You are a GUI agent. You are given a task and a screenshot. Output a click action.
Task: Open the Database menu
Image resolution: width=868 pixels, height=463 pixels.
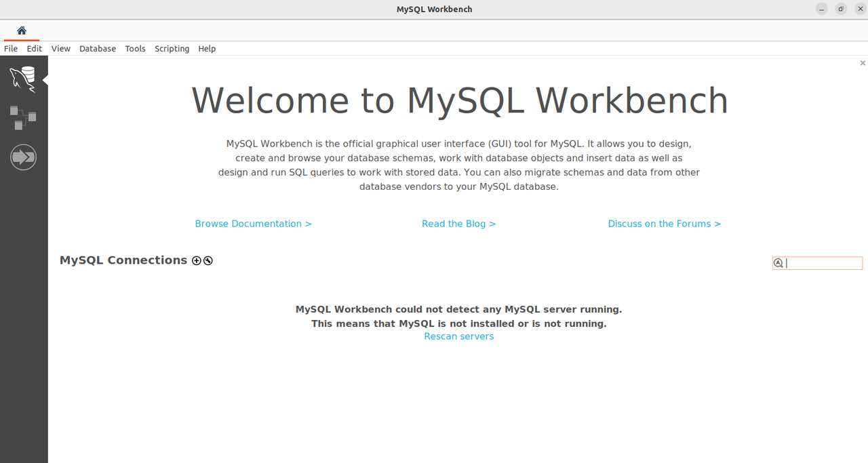pos(98,49)
